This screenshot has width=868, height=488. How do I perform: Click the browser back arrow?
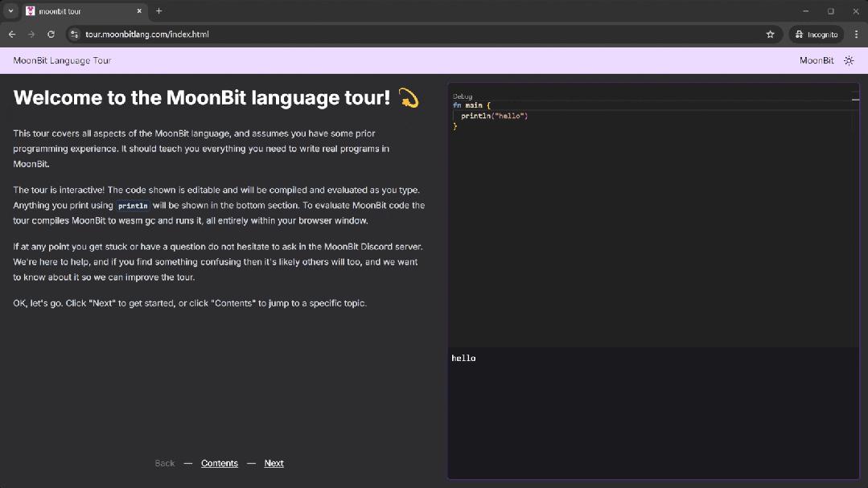11,35
